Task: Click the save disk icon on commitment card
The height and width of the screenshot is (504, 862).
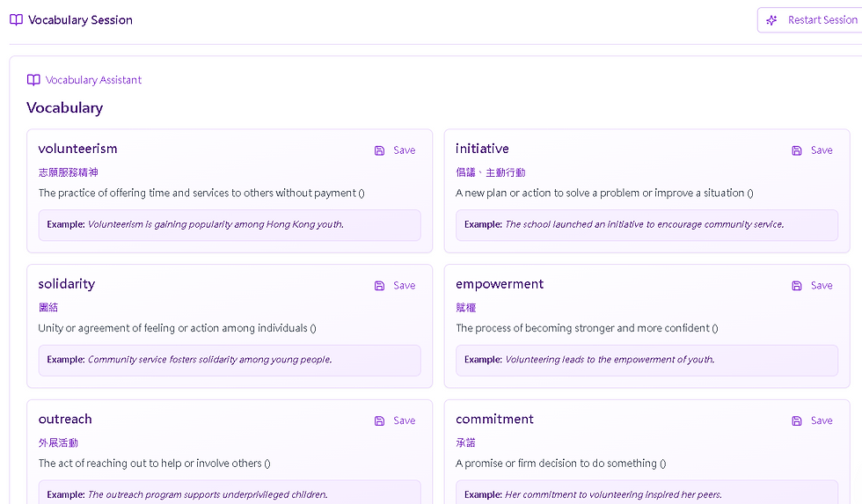Action: (797, 421)
